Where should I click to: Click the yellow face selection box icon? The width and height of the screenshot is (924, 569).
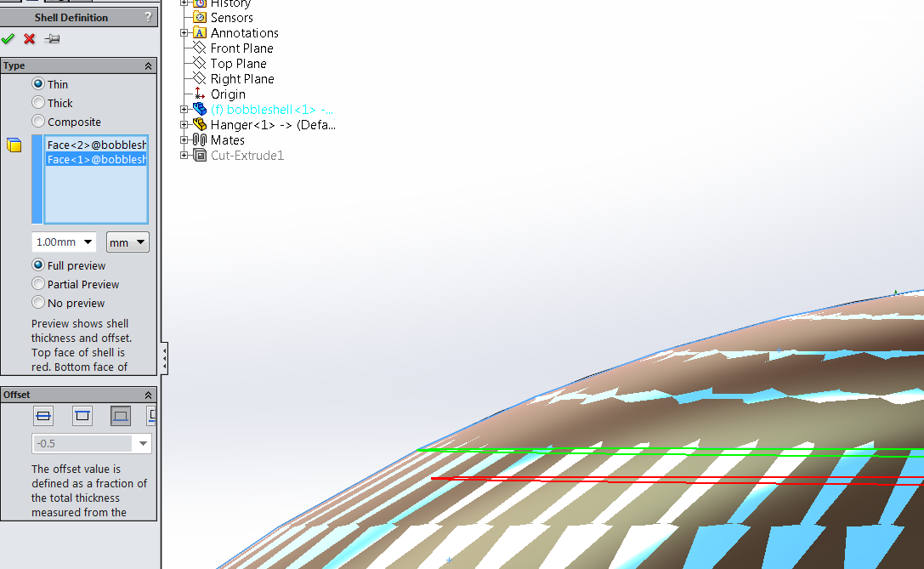click(14, 145)
